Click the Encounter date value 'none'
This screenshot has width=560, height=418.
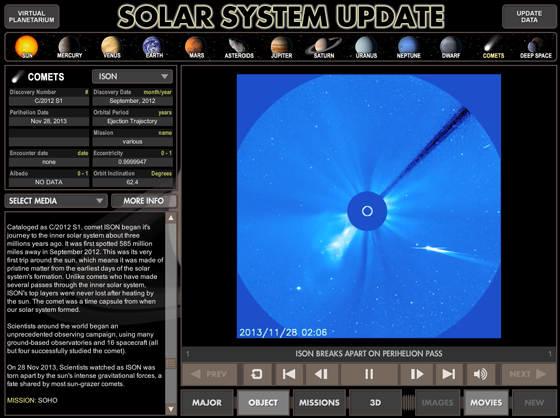pos(49,162)
